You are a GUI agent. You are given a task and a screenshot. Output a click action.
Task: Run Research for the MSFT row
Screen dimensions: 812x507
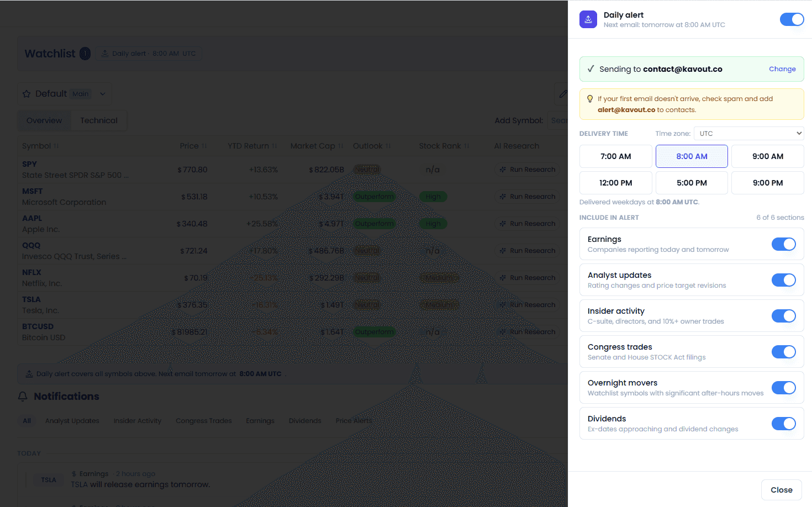tap(528, 197)
